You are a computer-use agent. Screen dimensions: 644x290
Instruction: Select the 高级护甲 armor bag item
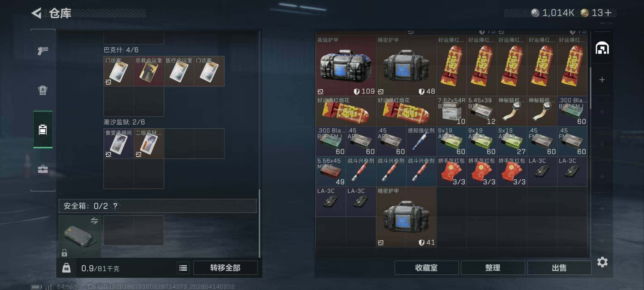pyautogui.click(x=346, y=66)
